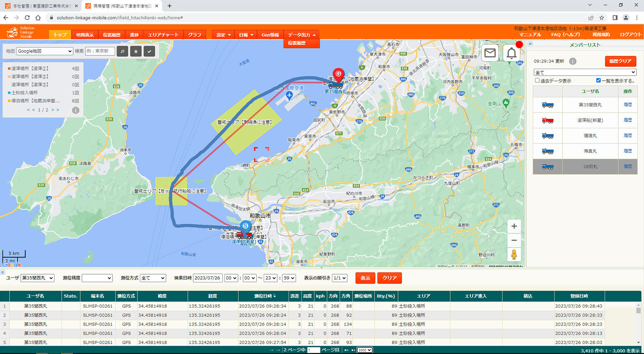This screenshot has width=644, height=354.
Task: Open the データ出力 menu
Action: tap(302, 35)
